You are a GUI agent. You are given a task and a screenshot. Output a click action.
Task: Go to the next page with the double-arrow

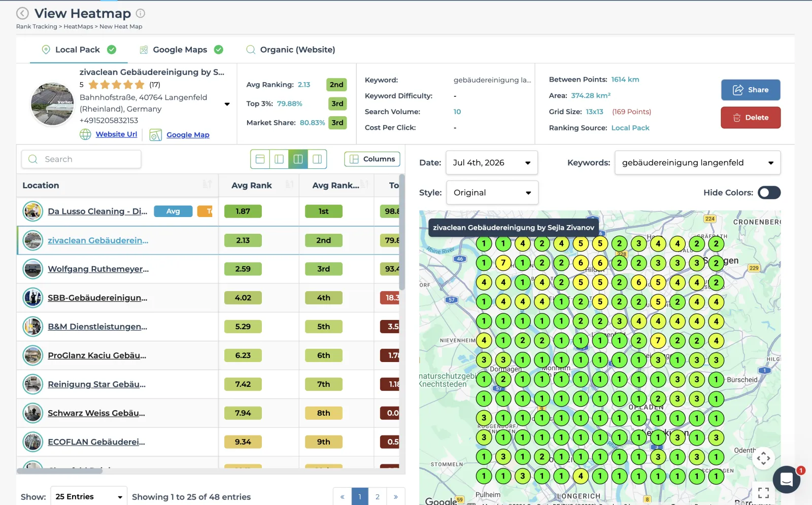coord(396,496)
